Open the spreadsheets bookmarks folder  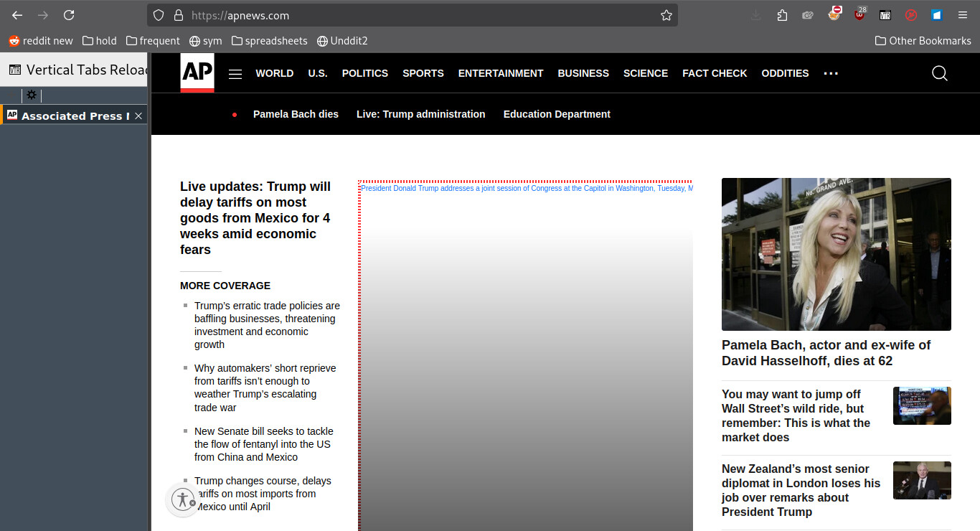(270, 41)
